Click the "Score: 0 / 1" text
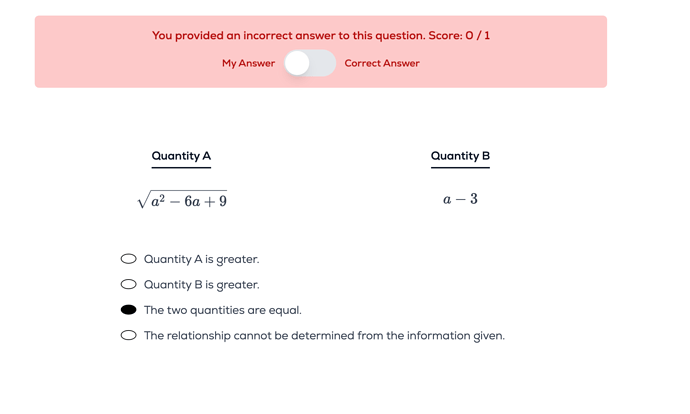 459,36
